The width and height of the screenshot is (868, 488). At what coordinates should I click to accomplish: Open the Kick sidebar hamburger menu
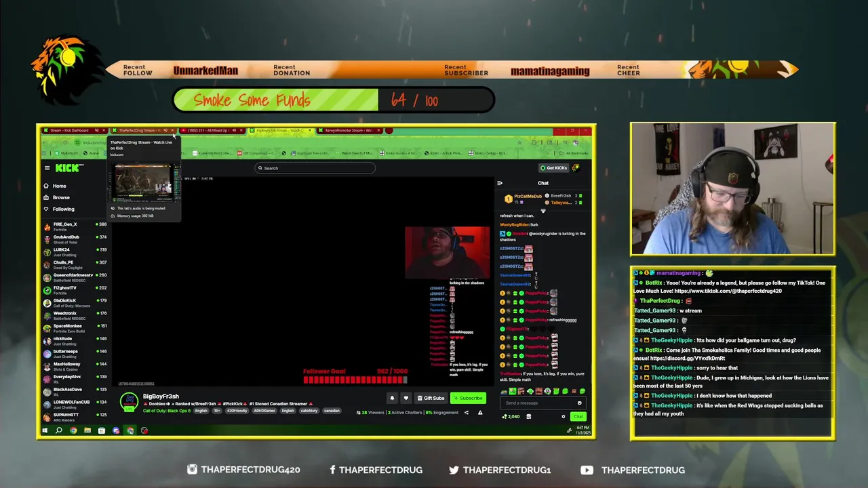pyautogui.click(x=47, y=168)
